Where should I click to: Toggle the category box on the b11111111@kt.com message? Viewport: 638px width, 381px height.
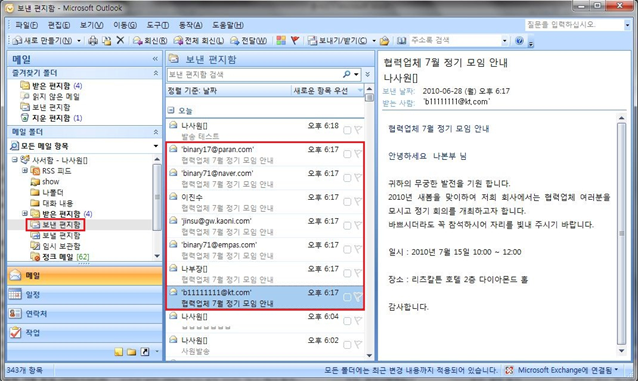[347, 297]
